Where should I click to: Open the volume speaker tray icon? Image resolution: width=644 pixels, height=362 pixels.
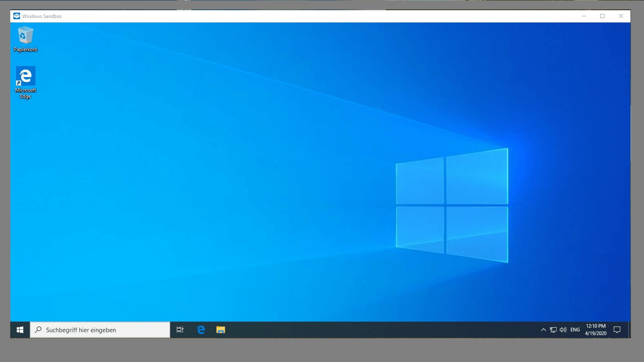pos(563,330)
